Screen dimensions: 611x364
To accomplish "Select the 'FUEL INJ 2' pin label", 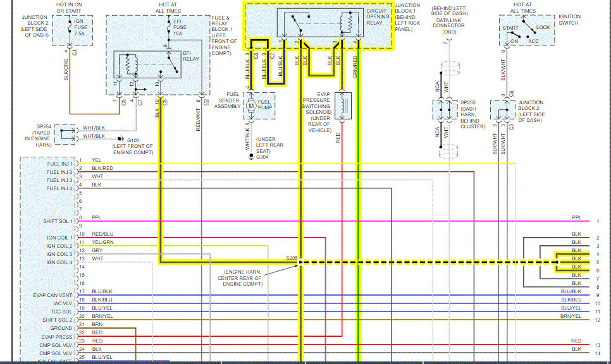I will 59,172.
